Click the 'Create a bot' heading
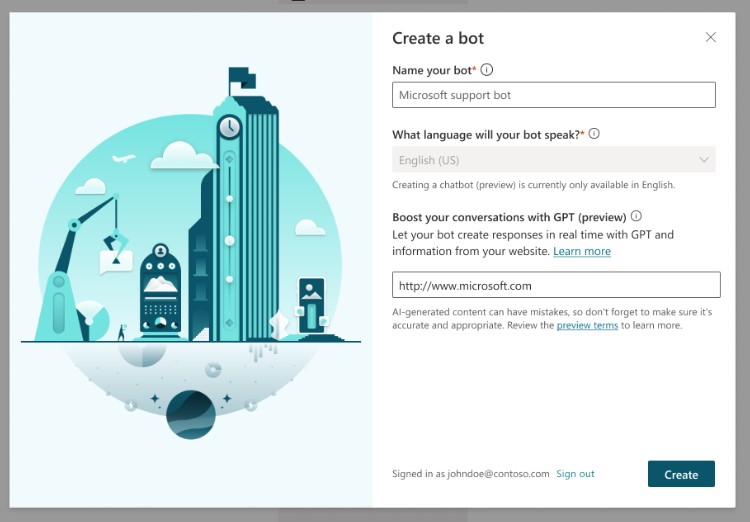This screenshot has width=750, height=522. point(438,38)
